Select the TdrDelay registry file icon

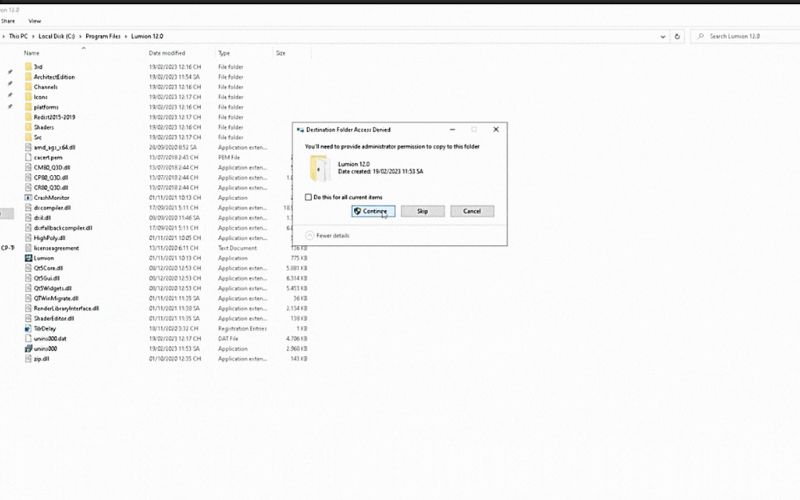click(29, 329)
